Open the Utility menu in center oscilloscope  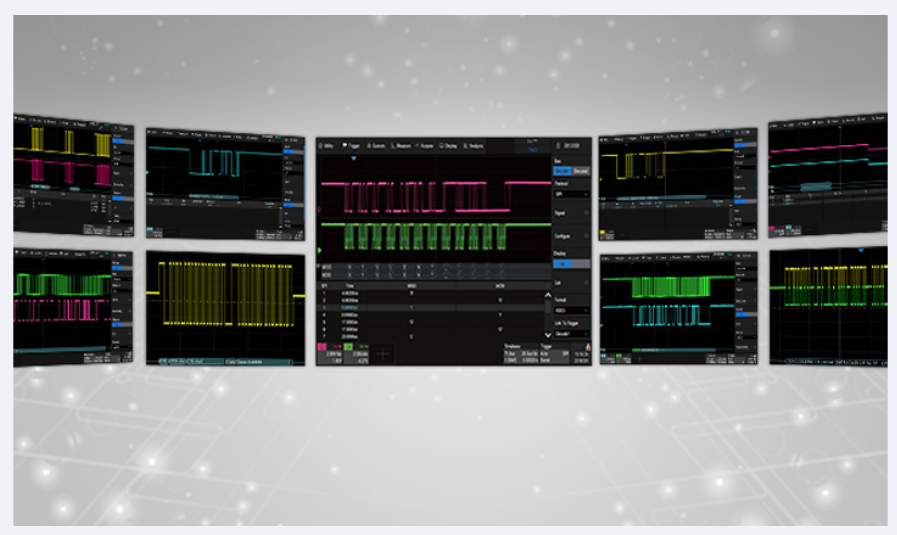point(328,146)
